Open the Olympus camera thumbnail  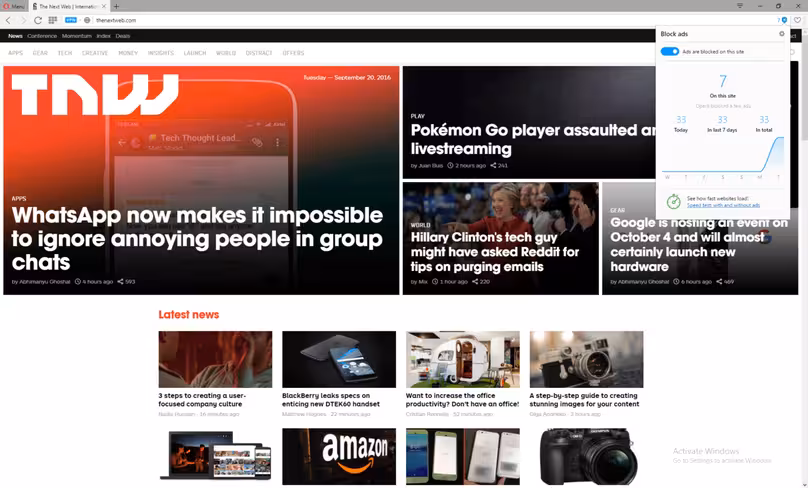[x=586, y=457]
